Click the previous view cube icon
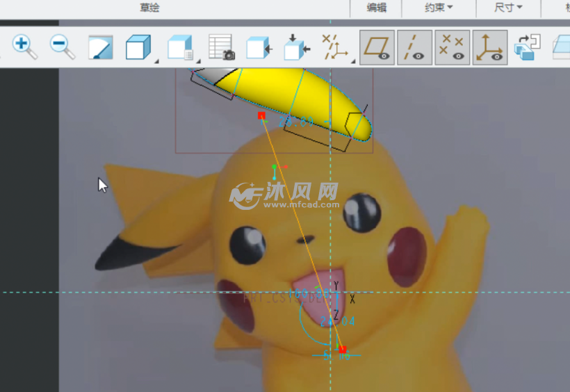This screenshot has width=570, height=392. click(259, 48)
